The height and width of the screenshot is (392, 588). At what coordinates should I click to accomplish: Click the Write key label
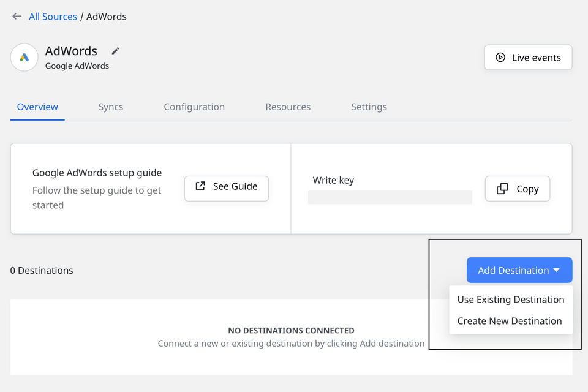click(x=333, y=181)
